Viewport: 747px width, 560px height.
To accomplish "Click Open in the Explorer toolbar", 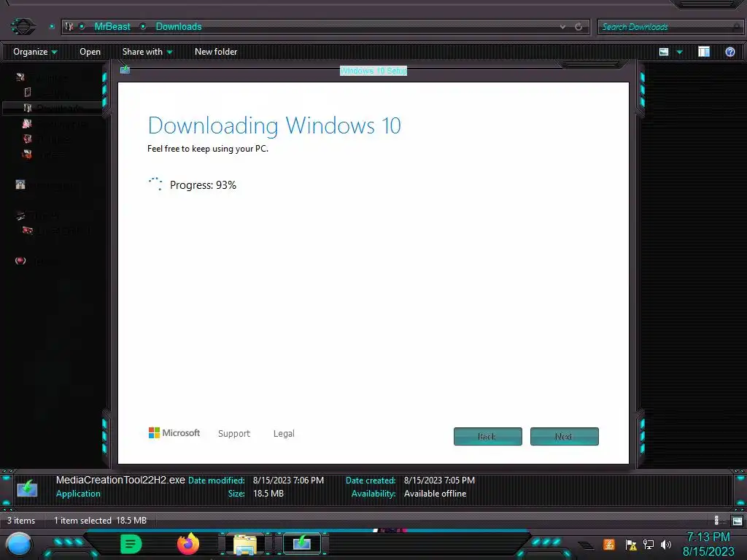I will tap(90, 52).
